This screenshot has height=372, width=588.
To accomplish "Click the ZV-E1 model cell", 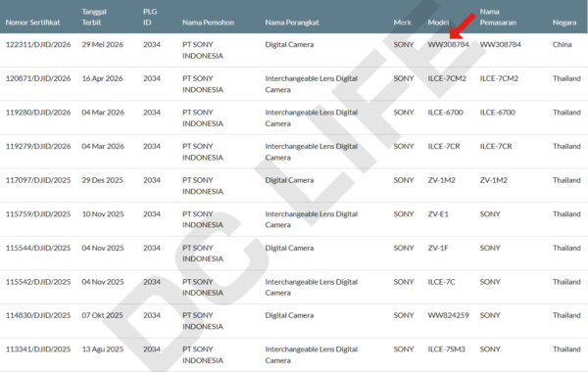I will (438, 214).
